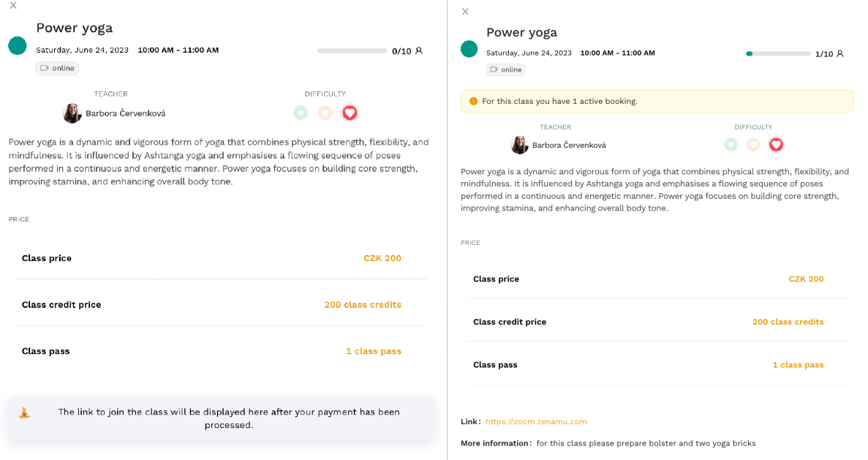Click the green heart difficulty icon in left panel
Screen dimensions: 868x460
click(x=301, y=113)
